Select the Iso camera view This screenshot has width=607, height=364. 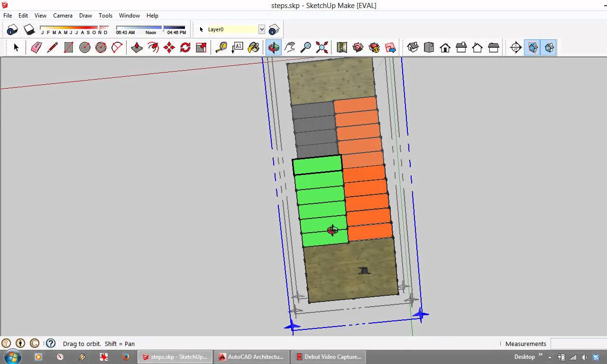point(413,47)
